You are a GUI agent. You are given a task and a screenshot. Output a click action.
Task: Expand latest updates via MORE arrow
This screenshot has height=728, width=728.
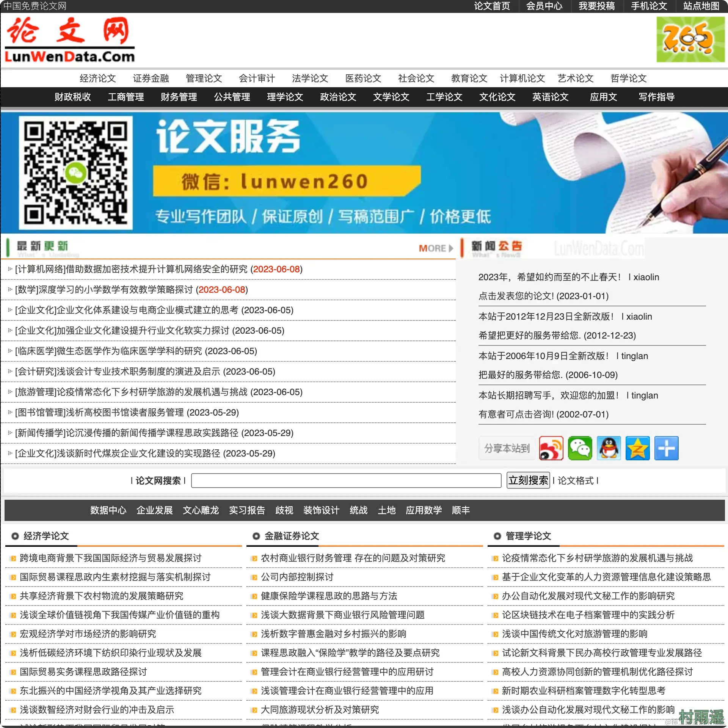point(436,248)
